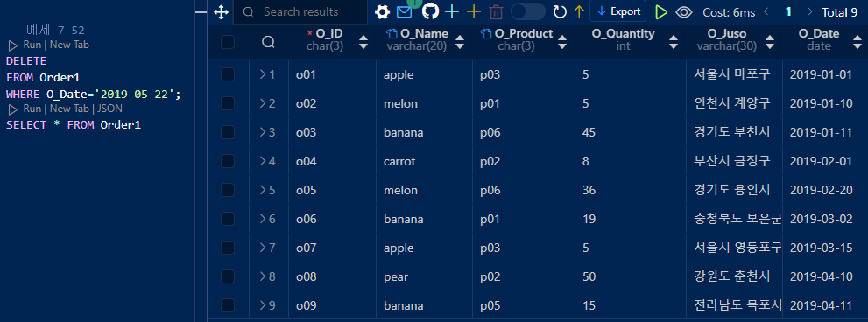Check the checkbox for row o05
The width and height of the screenshot is (868, 322).
[x=228, y=191]
